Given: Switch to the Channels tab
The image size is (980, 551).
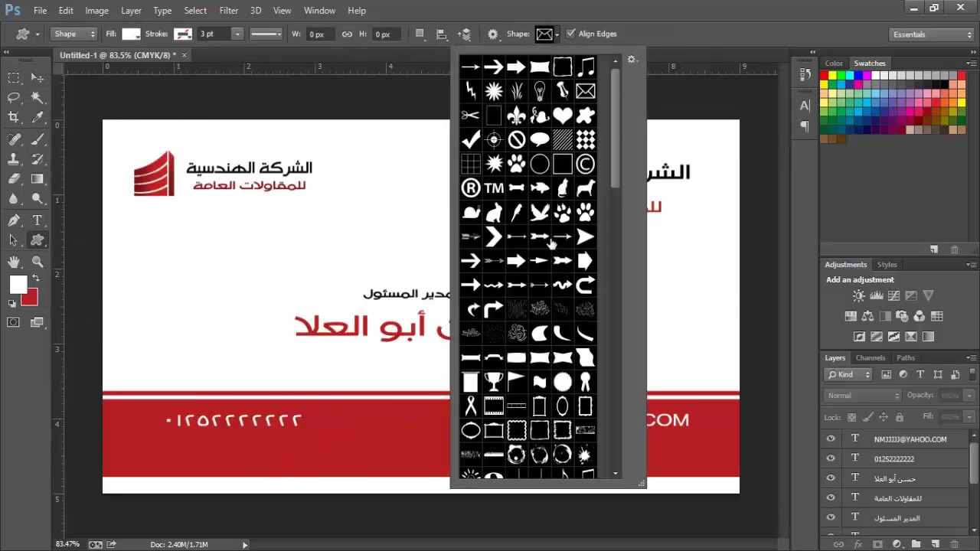Looking at the screenshot, I should coord(870,357).
